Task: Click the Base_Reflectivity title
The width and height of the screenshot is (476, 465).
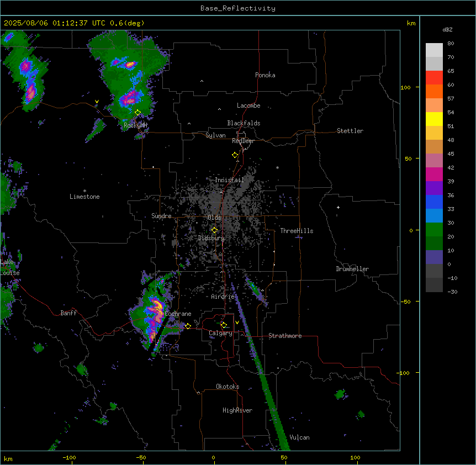Action: point(238,8)
